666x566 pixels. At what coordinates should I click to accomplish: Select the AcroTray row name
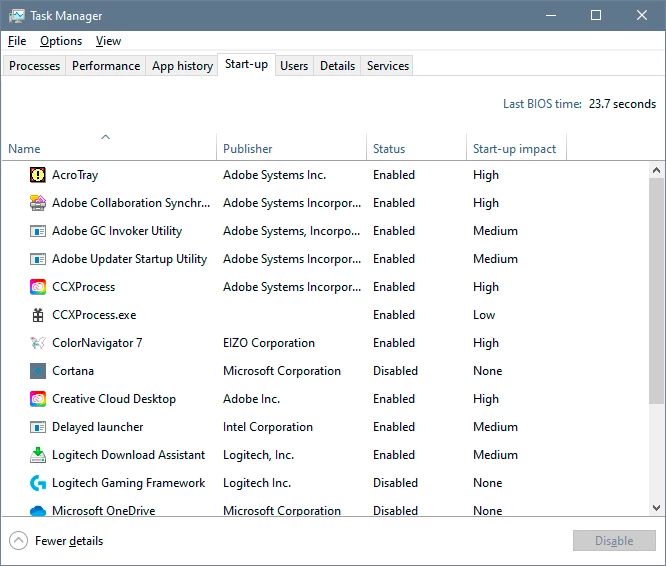[x=75, y=175]
